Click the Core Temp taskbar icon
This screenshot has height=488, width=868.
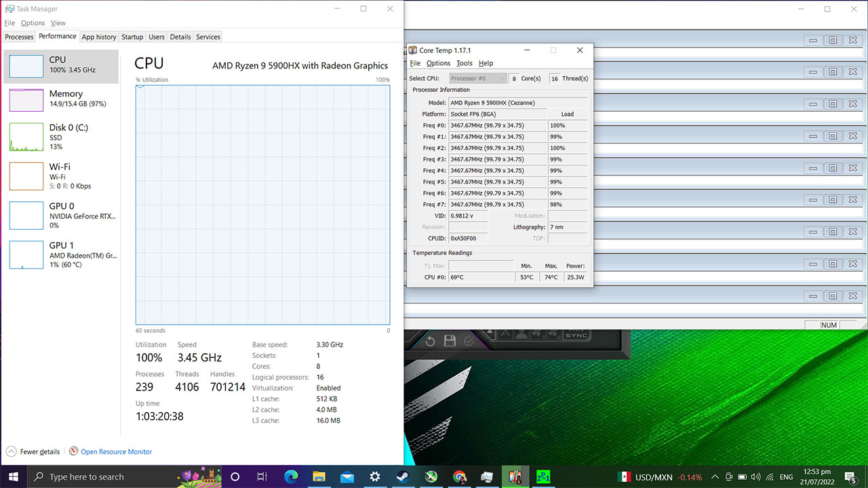(515, 476)
